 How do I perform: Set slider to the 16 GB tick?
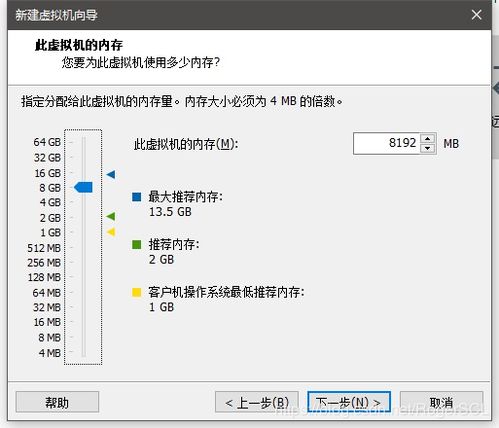point(83,173)
